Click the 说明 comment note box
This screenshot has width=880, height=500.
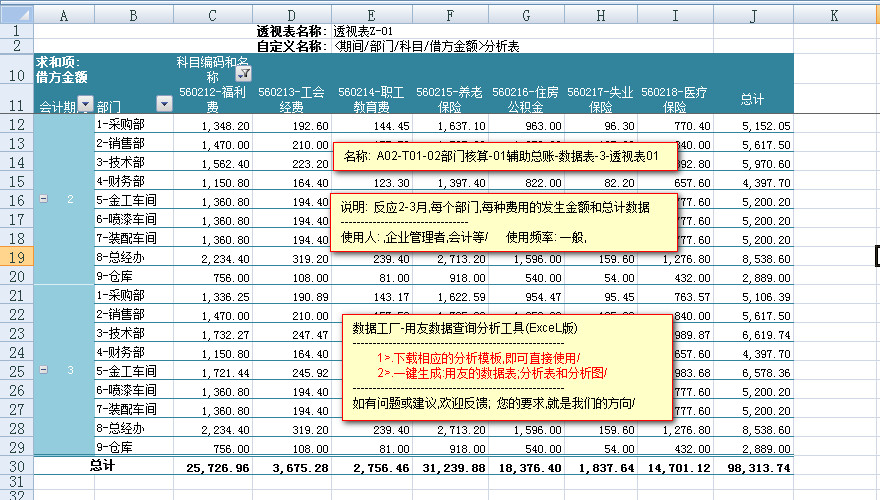(500, 221)
